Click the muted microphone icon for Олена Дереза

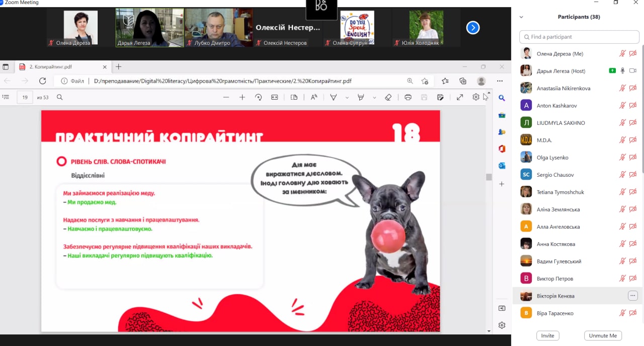pyautogui.click(x=622, y=53)
